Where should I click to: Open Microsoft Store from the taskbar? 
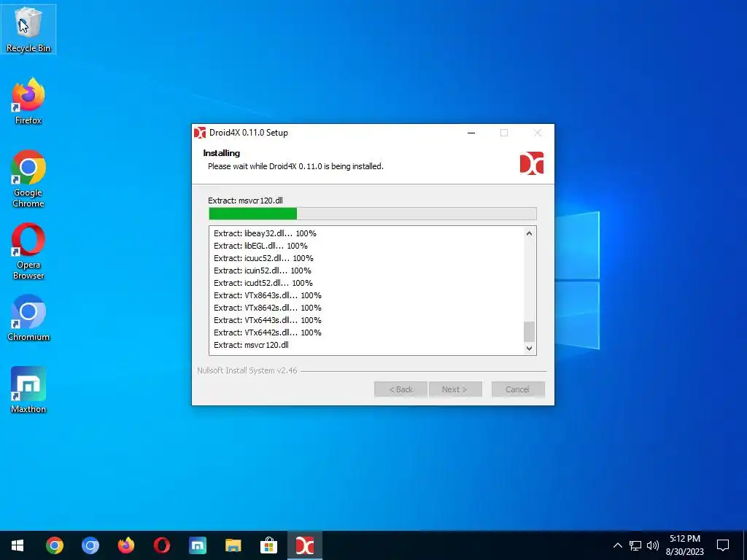coord(268,545)
